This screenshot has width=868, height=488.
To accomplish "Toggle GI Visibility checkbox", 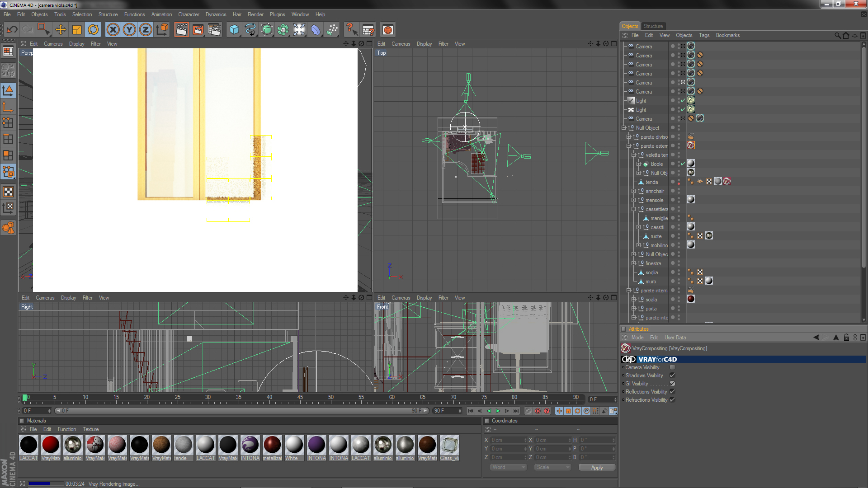I will pos(672,384).
